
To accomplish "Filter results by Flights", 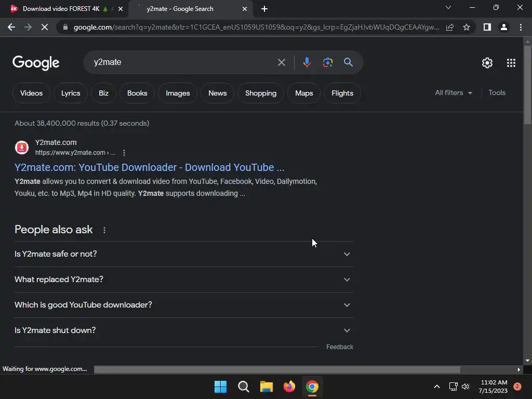I will [x=342, y=93].
